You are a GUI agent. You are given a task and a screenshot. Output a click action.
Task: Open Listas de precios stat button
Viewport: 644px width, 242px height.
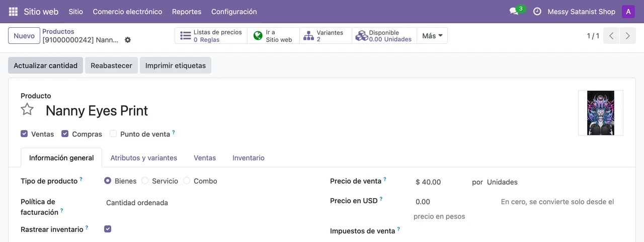pyautogui.click(x=211, y=36)
